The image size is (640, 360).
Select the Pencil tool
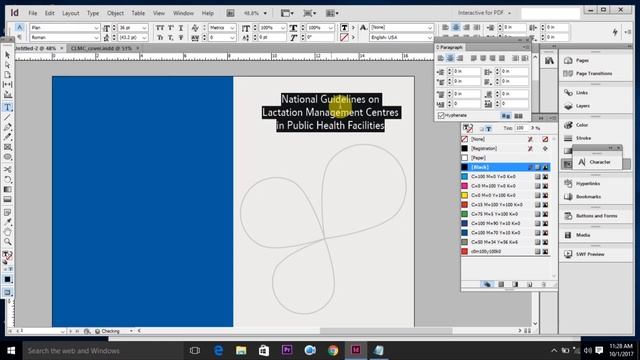pos(7,137)
